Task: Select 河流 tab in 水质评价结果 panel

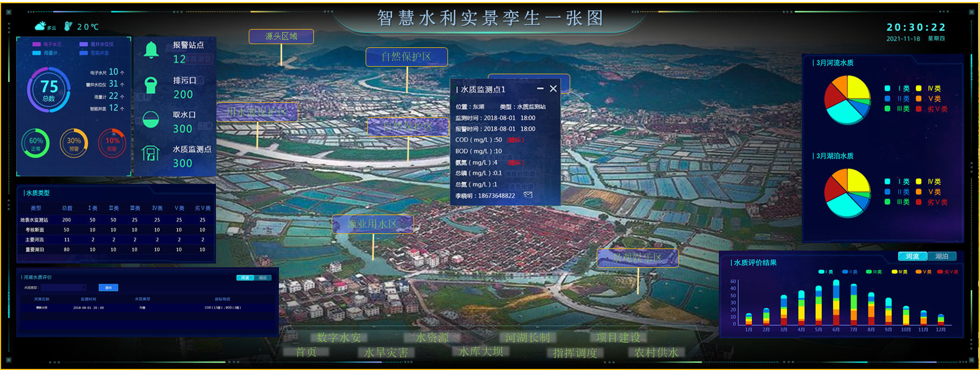Action: tap(912, 257)
